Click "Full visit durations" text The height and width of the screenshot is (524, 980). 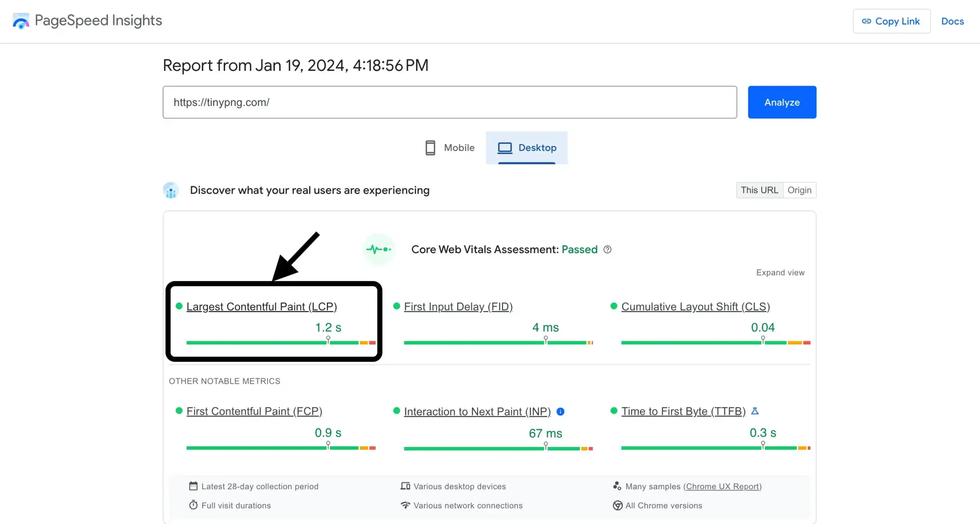(x=236, y=506)
